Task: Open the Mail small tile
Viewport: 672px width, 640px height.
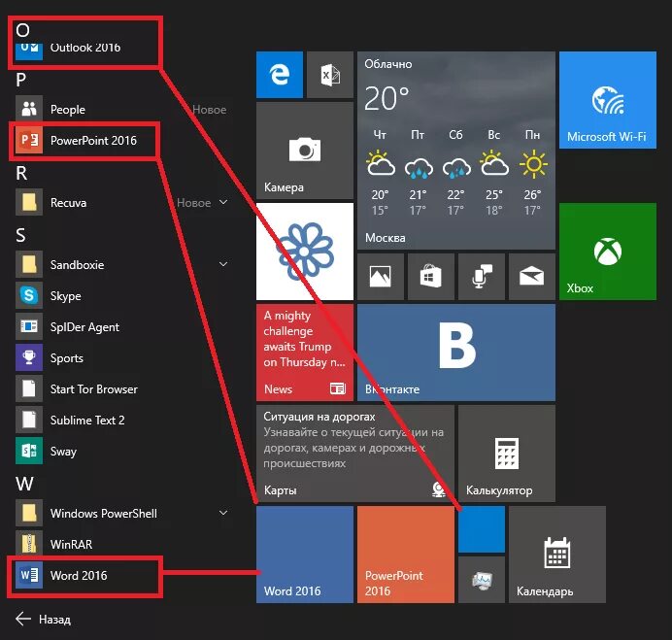Action: click(532, 277)
